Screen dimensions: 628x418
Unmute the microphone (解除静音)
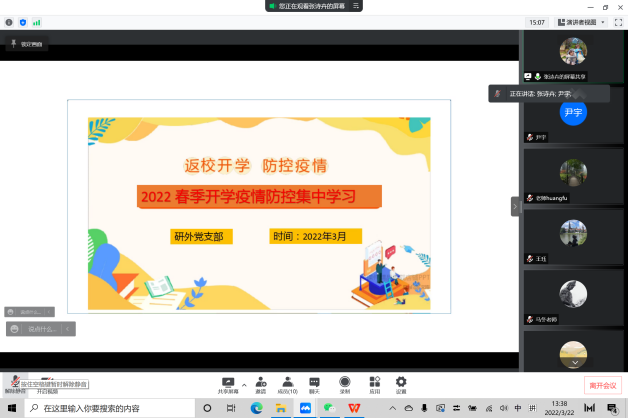(14, 382)
